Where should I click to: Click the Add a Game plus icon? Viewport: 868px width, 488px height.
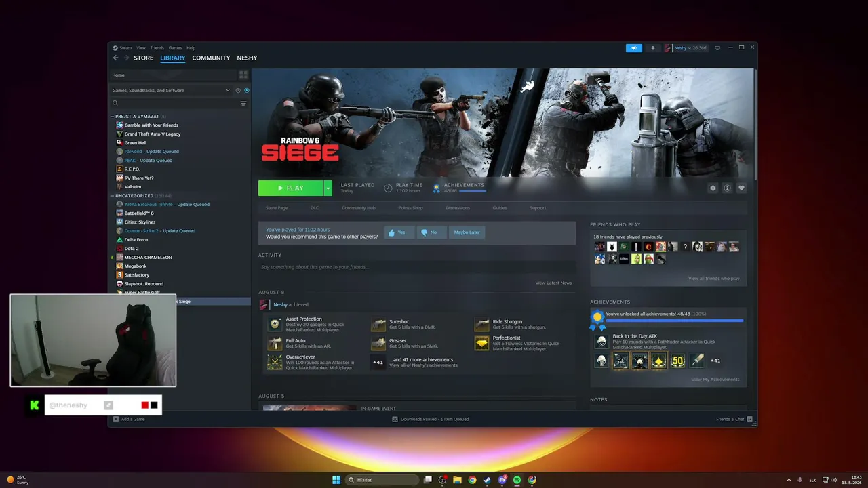click(x=116, y=419)
